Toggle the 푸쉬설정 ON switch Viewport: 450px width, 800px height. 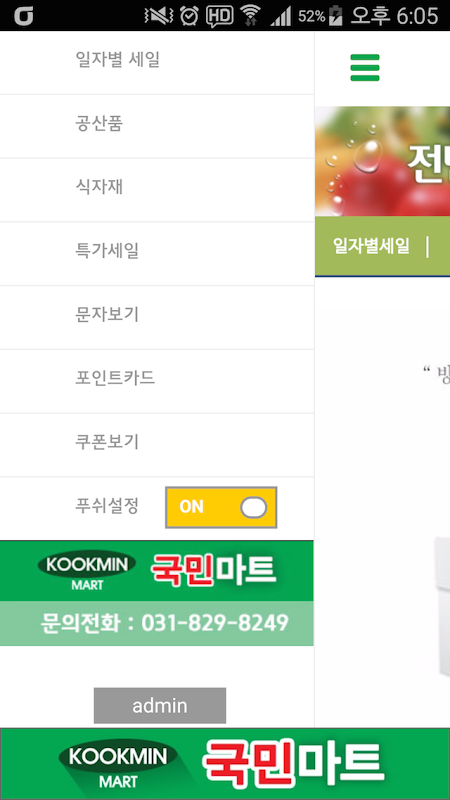point(221,507)
